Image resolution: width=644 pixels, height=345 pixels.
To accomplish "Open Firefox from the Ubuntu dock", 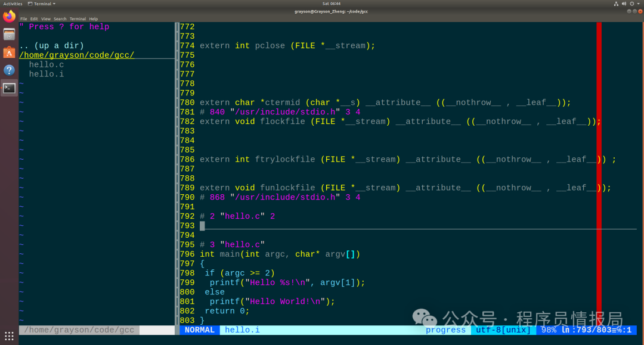I will 9,17.
